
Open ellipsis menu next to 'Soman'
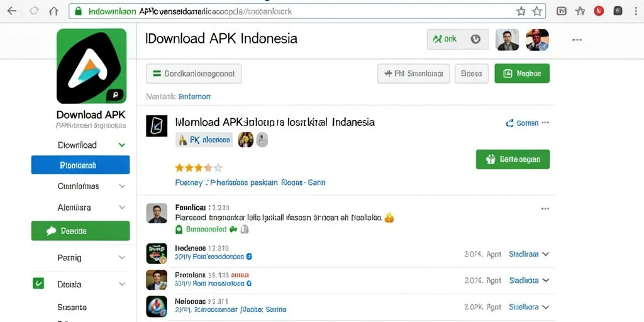click(545, 123)
